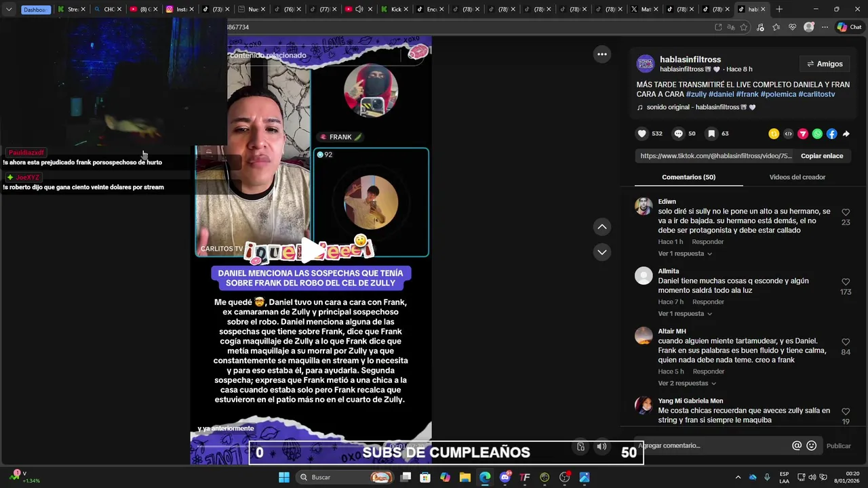Open File Explorer from the taskbar
The width and height of the screenshot is (868, 488).
tap(465, 477)
